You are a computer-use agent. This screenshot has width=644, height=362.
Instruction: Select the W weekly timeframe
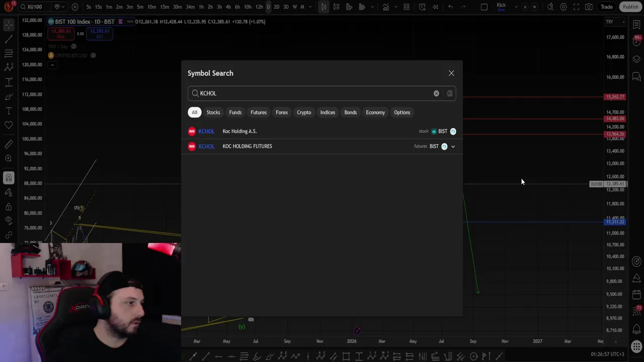coord(295,7)
